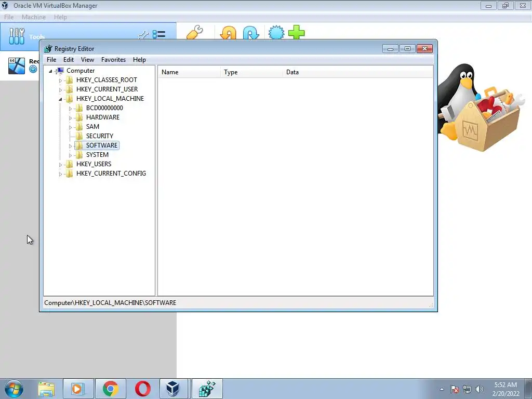Show hidden tray icons

[x=442, y=389]
